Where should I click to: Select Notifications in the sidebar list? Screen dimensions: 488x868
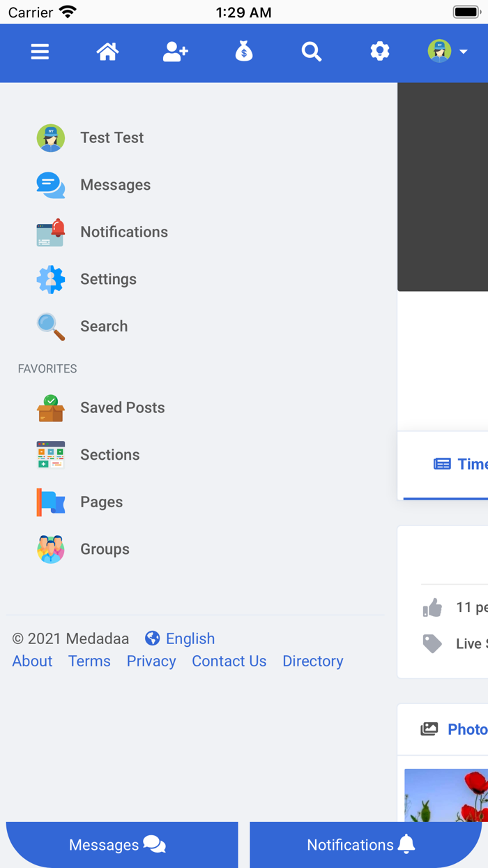[123, 232]
